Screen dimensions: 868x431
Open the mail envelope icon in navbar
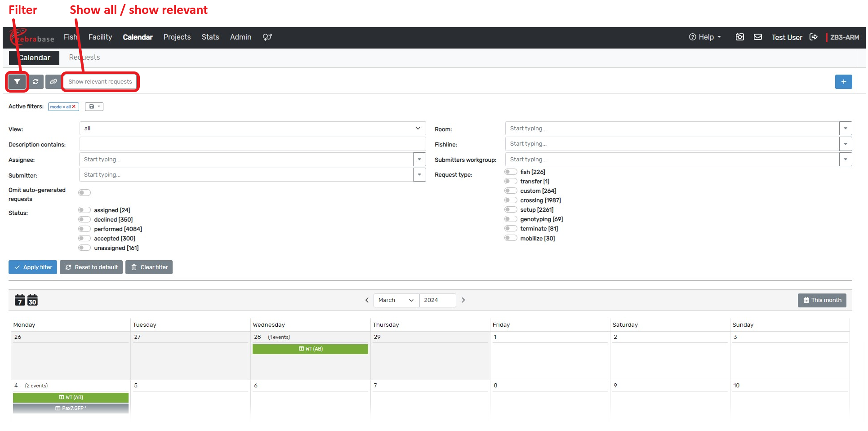[758, 37]
